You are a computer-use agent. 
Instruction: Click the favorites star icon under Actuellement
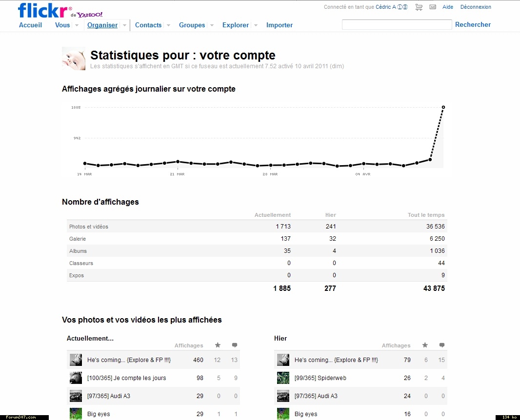[x=218, y=345]
